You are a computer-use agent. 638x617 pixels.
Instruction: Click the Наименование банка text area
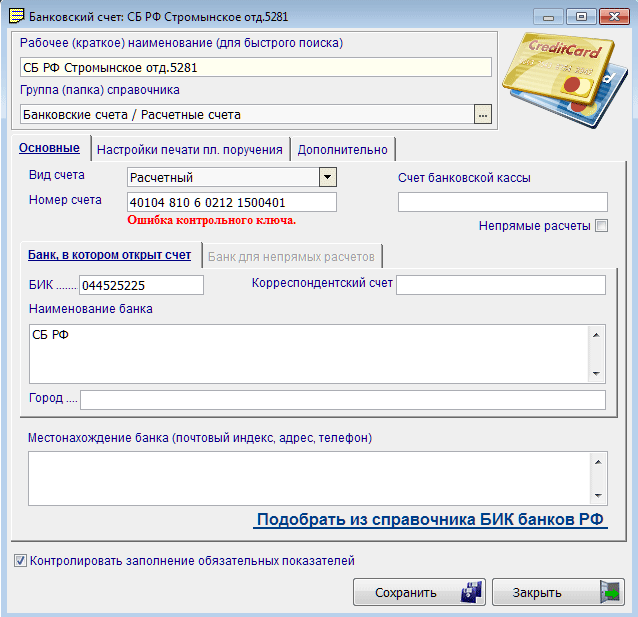308,354
